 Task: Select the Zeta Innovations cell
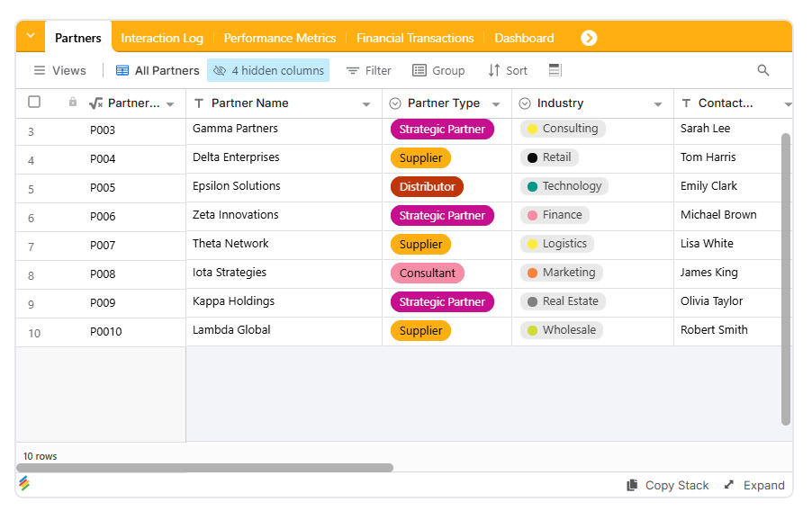point(284,216)
